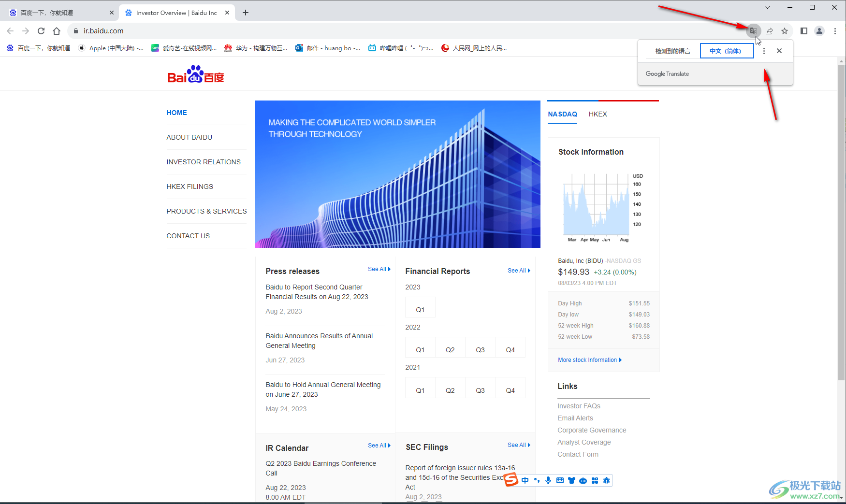Open the Investor FAQs link

(579, 406)
